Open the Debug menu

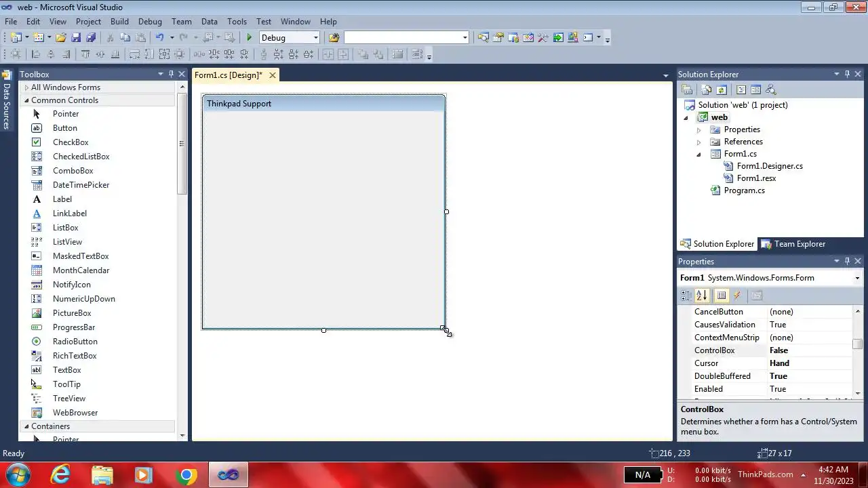click(x=150, y=22)
